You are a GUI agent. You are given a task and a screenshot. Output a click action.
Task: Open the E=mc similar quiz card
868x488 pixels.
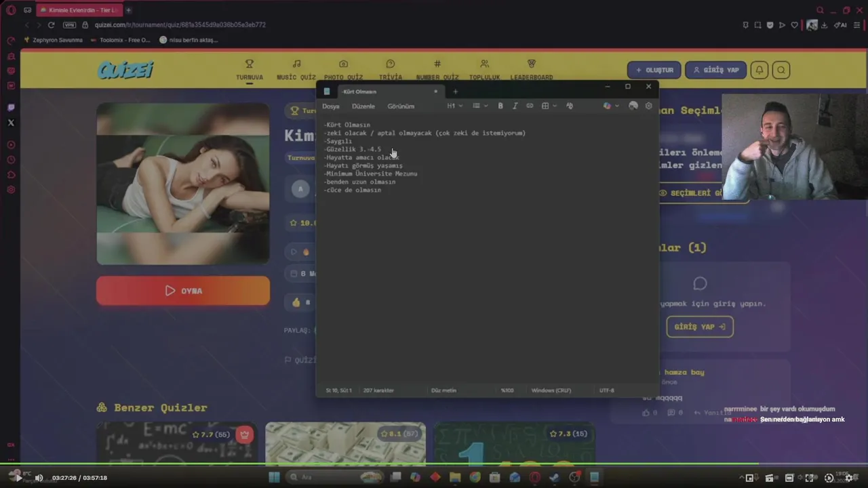click(x=176, y=444)
